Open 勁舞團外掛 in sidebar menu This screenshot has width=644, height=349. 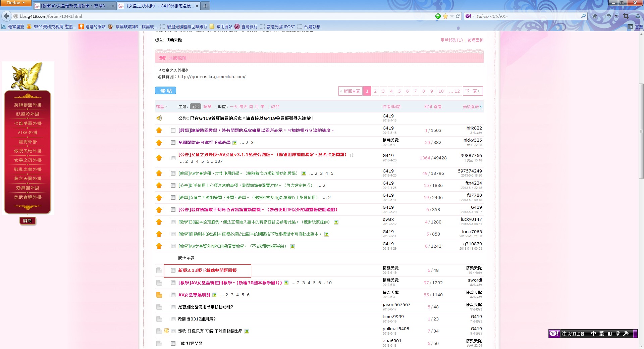[x=28, y=188]
